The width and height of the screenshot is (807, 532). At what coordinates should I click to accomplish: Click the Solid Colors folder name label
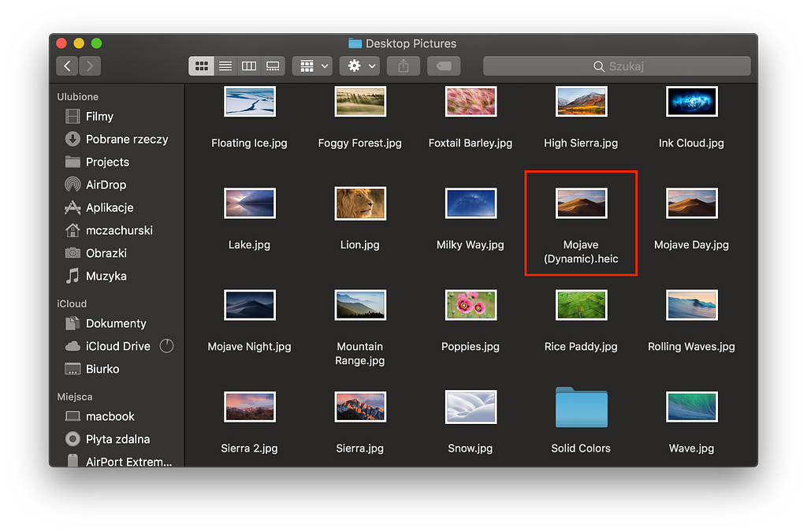pos(581,448)
